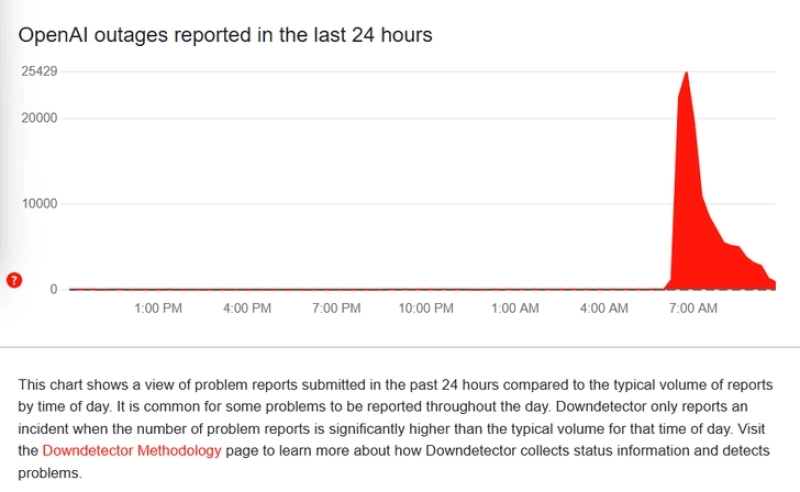Click the 7:00 AM time axis label
The width and height of the screenshot is (800, 492).
pyautogui.click(x=693, y=308)
